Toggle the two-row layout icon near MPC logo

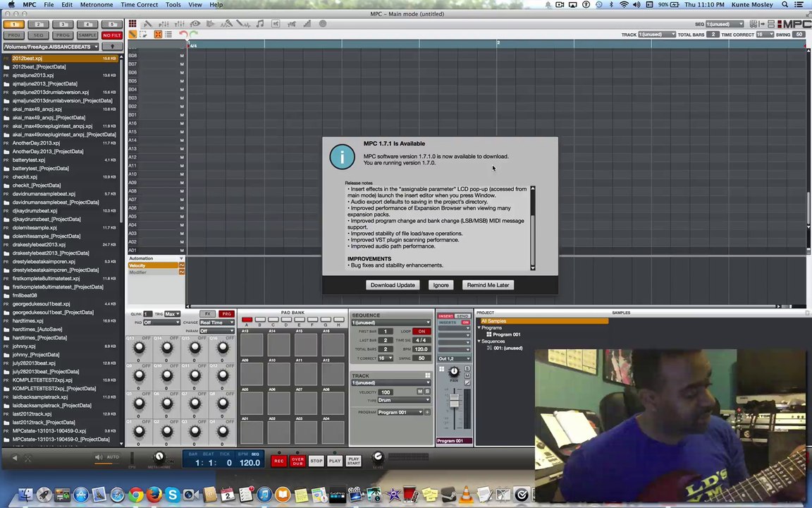coord(771,24)
